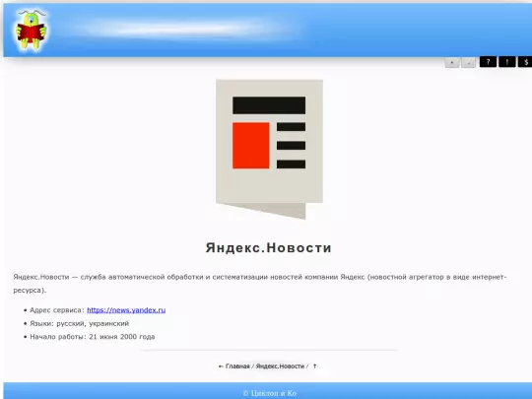The width and height of the screenshot is (532, 399).
Task: Click the text Языки: русский, украинский
Action: click(x=80, y=323)
